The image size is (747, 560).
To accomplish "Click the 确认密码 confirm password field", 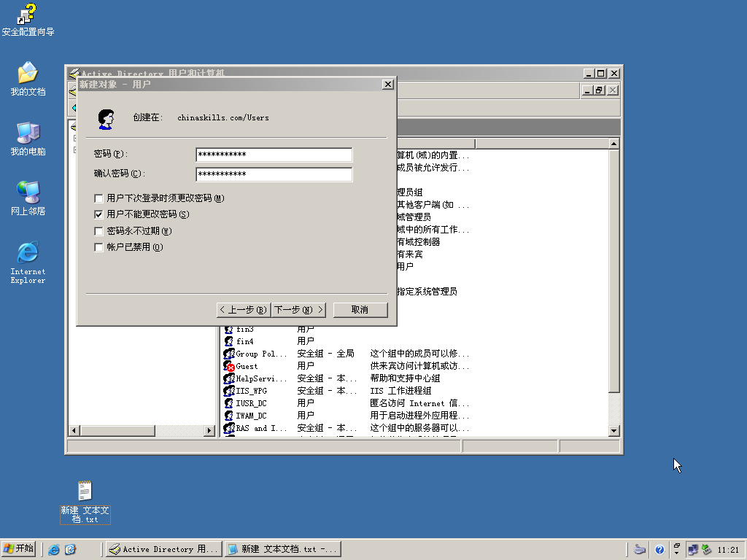I will coord(274,174).
